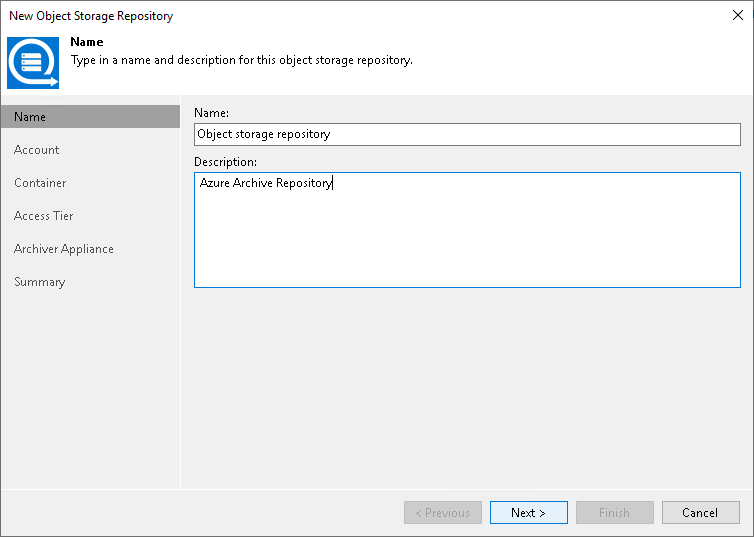Click the 'Type in a name and description' text
The image size is (754, 537).
point(242,60)
